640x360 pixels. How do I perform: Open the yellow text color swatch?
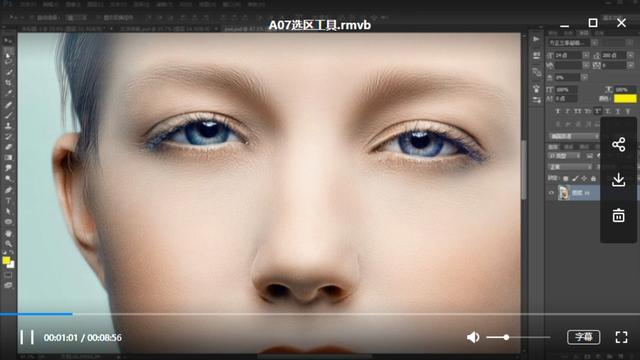(x=625, y=98)
